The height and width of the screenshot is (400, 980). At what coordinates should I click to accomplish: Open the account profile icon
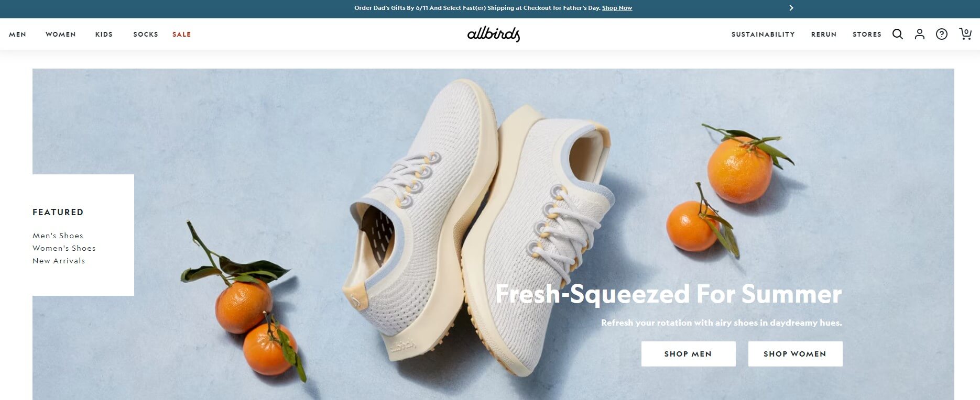coord(920,34)
